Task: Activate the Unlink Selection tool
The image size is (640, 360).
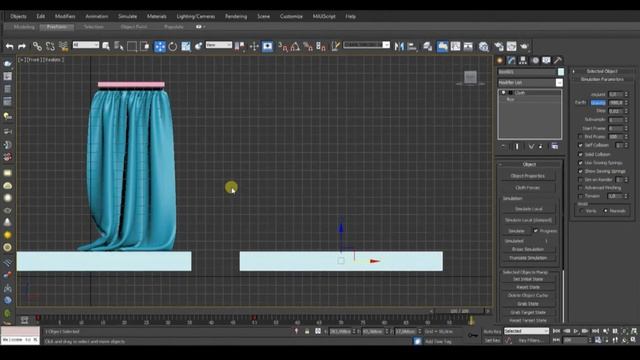Action: coord(50,47)
